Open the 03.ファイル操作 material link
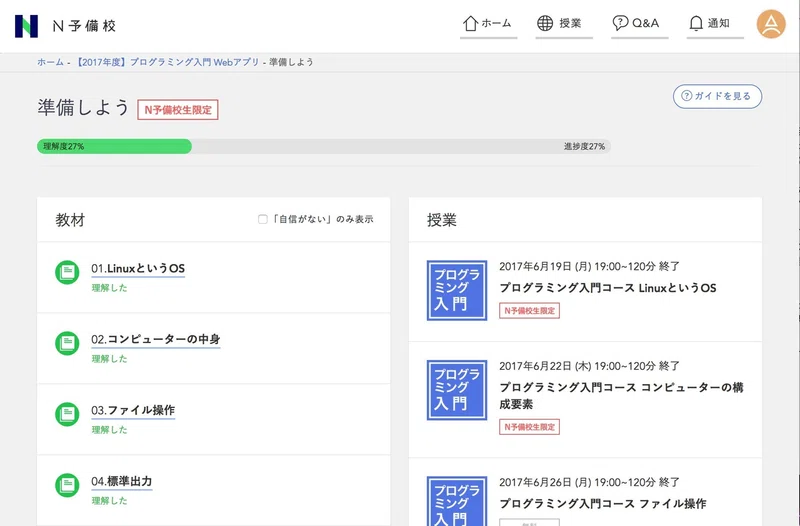The width and height of the screenshot is (800, 526). pos(133,410)
